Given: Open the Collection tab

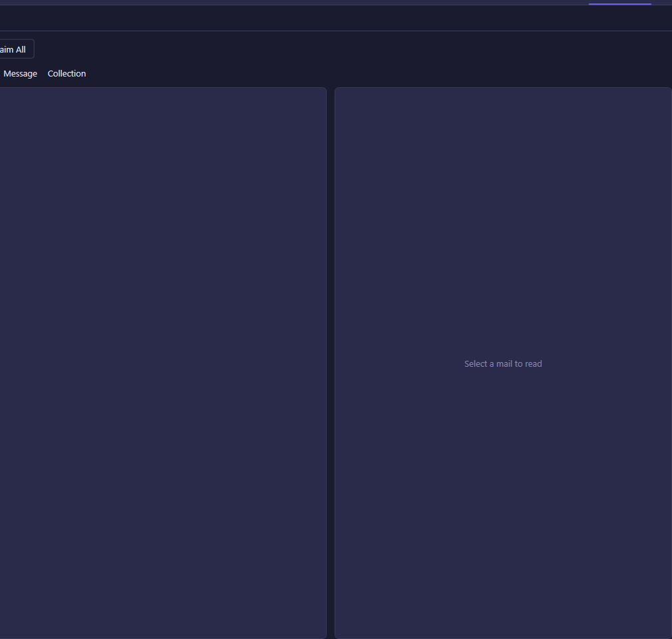Looking at the screenshot, I should click(67, 74).
